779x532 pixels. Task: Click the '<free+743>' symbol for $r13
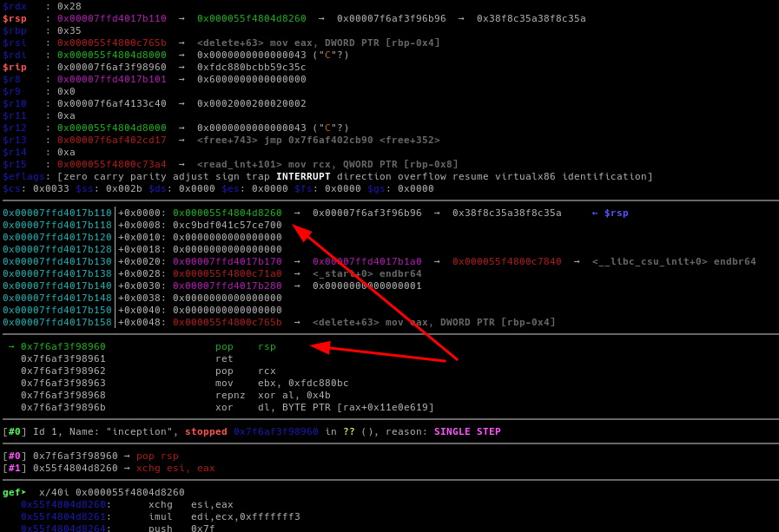[228, 141]
